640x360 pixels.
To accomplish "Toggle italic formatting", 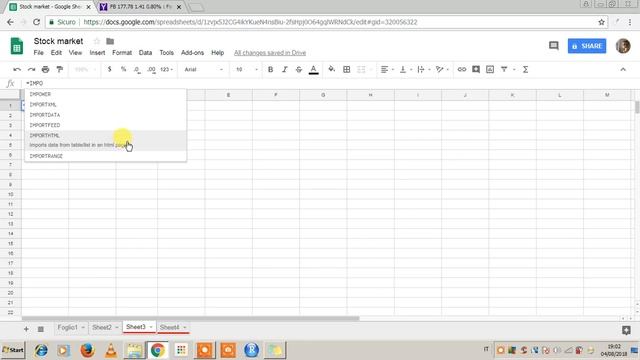I will (284, 69).
